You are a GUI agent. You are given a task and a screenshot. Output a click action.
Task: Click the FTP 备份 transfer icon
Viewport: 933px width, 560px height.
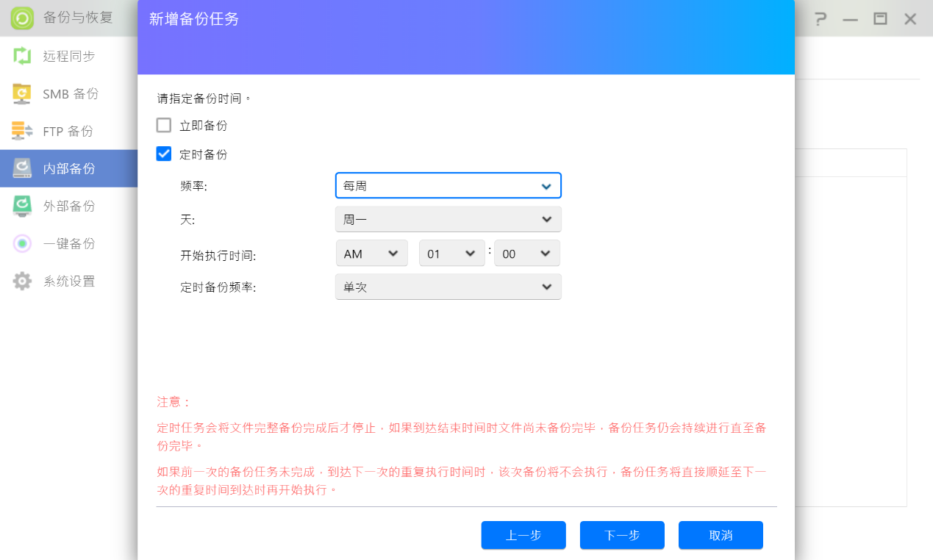[x=23, y=131]
